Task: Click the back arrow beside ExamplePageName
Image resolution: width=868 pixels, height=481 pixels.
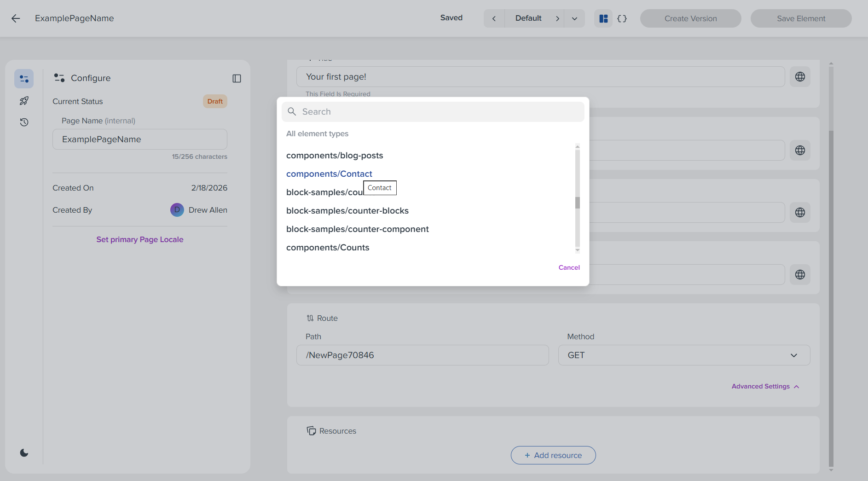Action: (16, 18)
